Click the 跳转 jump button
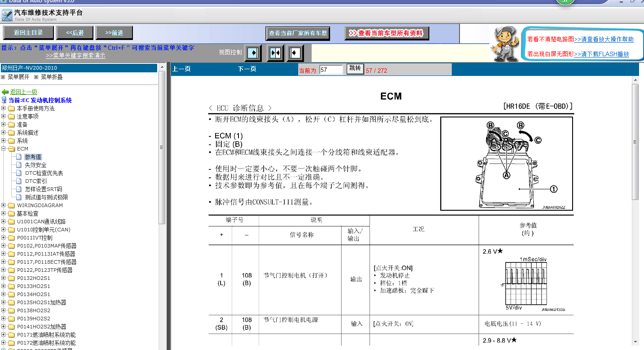Image resolution: width=644 pixels, height=350 pixels. pos(355,69)
